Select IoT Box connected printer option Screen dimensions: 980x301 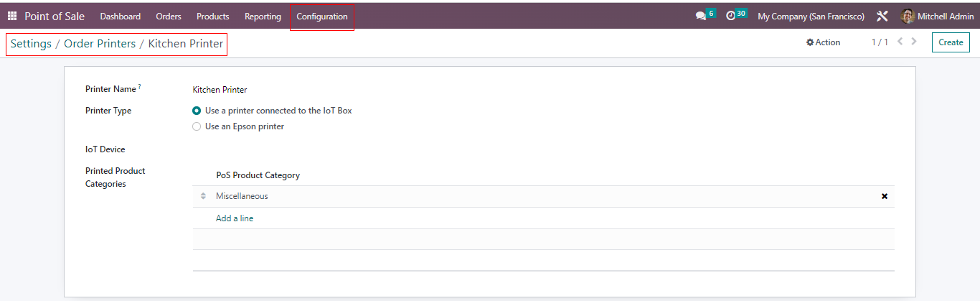point(197,111)
